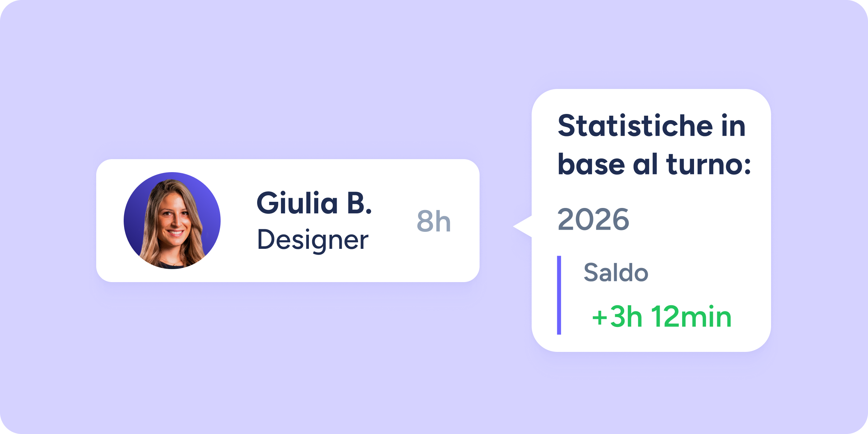The height and width of the screenshot is (434, 868).
Task: Click the green 12min value
Action: click(x=692, y=317)
